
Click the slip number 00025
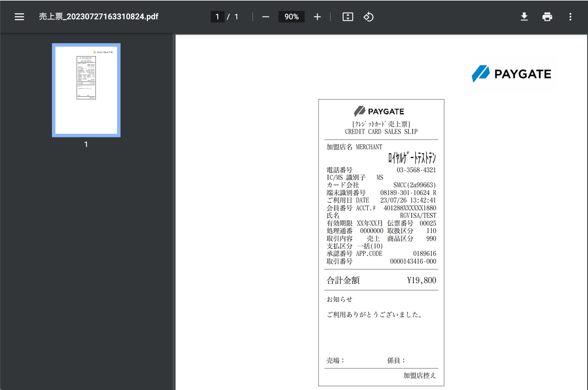pyautogui.click(x=428, y=223)
